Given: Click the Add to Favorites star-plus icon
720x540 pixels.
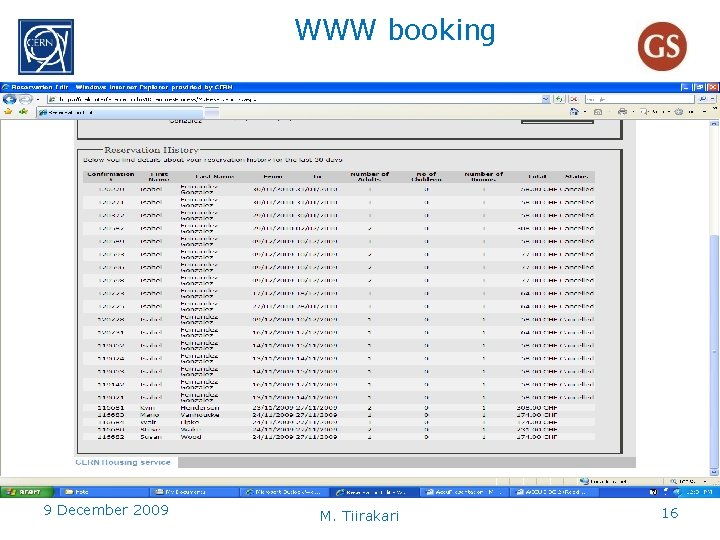Looking at the screenshot, I should (x=23, y=112).
